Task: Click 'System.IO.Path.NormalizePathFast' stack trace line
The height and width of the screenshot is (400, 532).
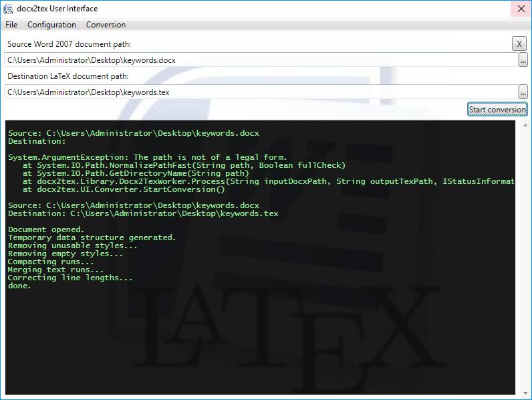Action: 184,165
